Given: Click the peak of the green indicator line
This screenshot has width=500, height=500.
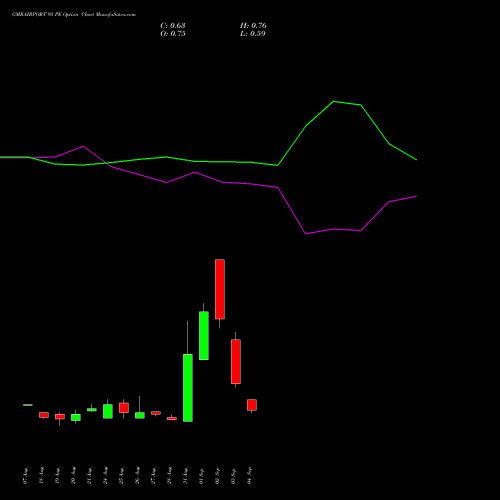Looking at the screenshot, I should coord(334,101).
